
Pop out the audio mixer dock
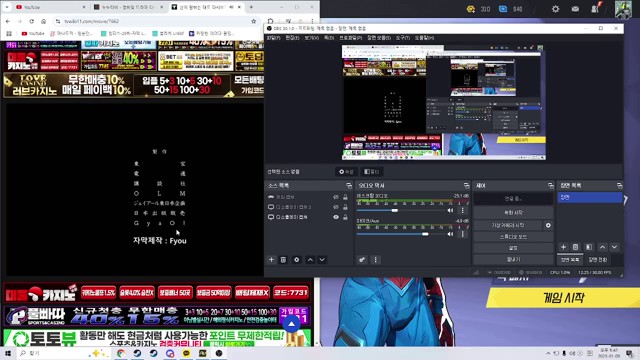(466, 186)
